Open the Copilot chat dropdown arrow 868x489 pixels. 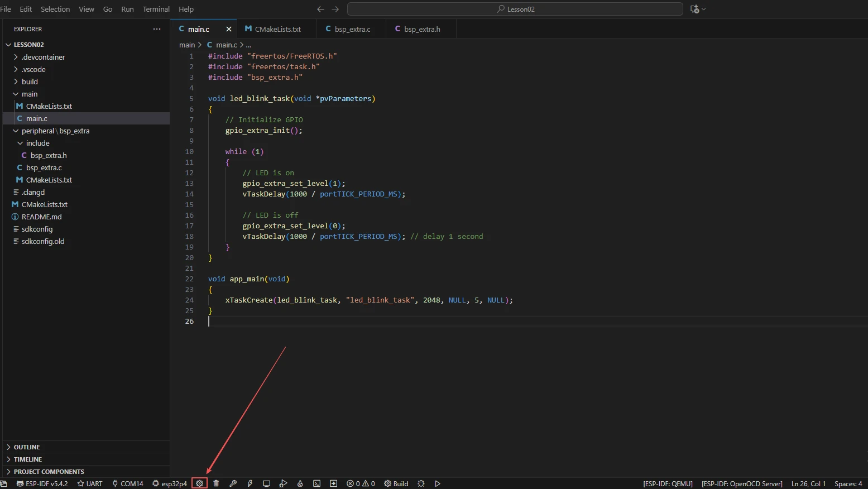click(x=704, y=9)
